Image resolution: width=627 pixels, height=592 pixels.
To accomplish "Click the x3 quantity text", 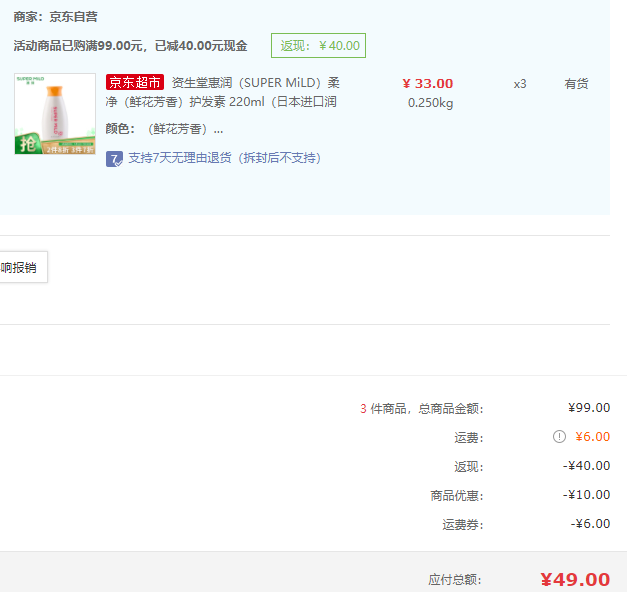I will (x=520, y=84).
